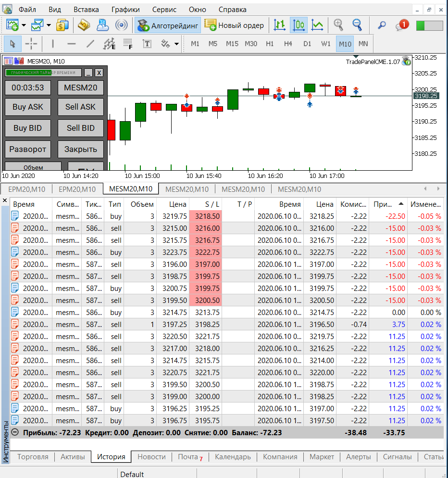Image resolution: width=448 pixels, height=478 pixels.
Task: Open the Справка menu
Action: pyautogui.click(x=232, y=10)
